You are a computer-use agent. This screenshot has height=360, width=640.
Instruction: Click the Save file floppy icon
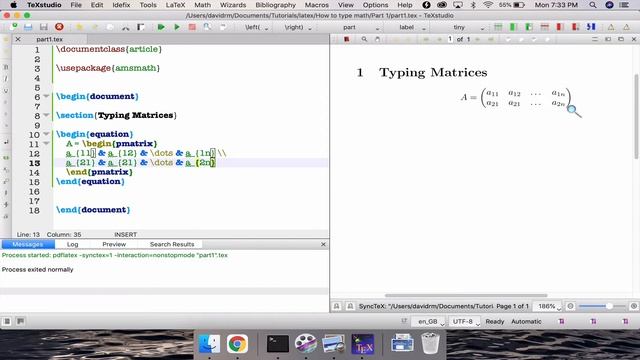pyautogui.click(x=44, y=27)
